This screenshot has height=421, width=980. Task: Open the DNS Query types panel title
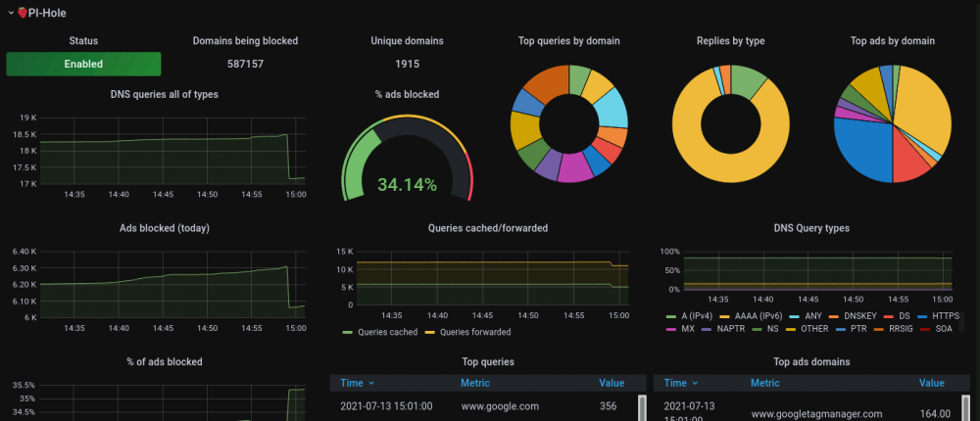[811, 228]
